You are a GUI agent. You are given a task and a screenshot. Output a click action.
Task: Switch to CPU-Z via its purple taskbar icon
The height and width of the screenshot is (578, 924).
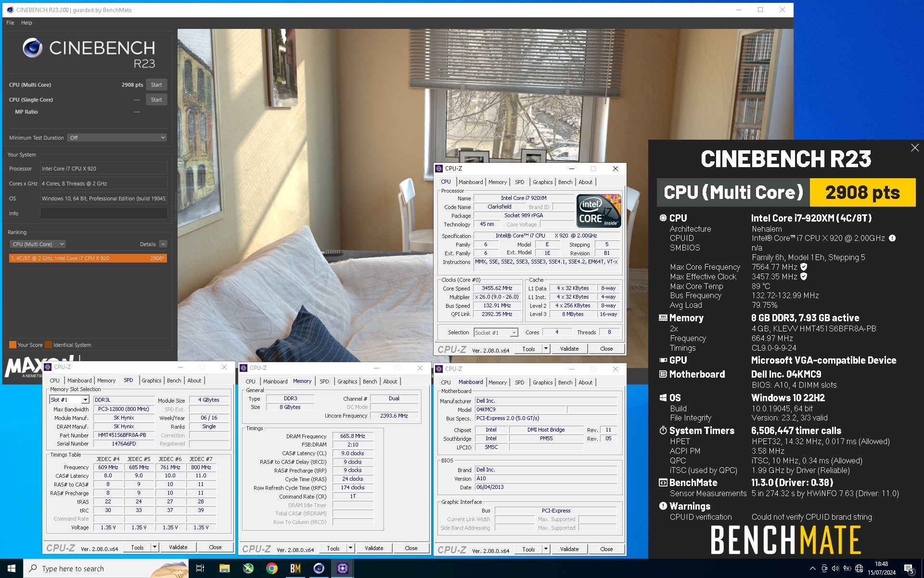pyautogui.click(x=343, y=568)
